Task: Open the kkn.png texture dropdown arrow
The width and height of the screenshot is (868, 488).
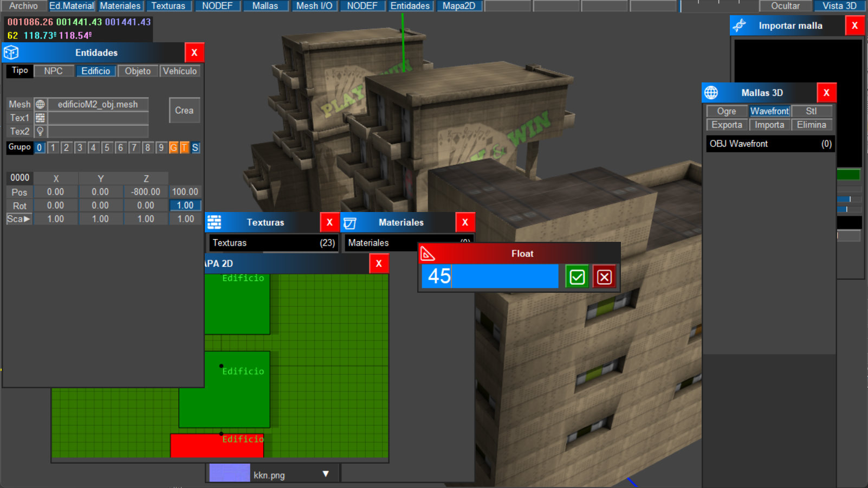Action: click(326, 474)
